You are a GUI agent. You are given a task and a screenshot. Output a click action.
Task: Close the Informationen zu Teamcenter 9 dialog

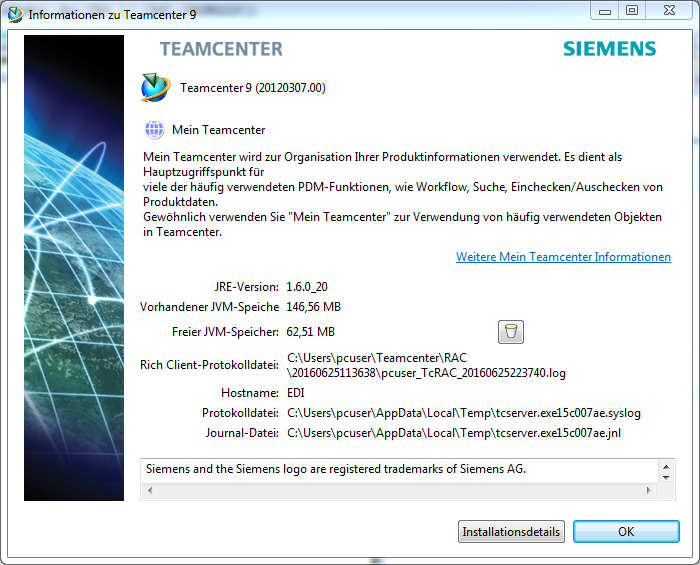[669, 10]
